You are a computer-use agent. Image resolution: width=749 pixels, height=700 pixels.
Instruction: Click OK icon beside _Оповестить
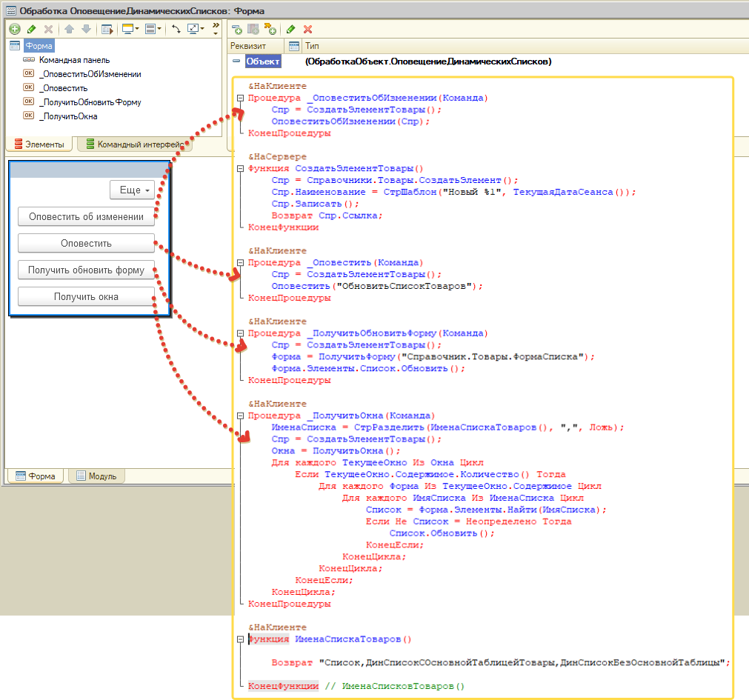click(x=29, y=87)
